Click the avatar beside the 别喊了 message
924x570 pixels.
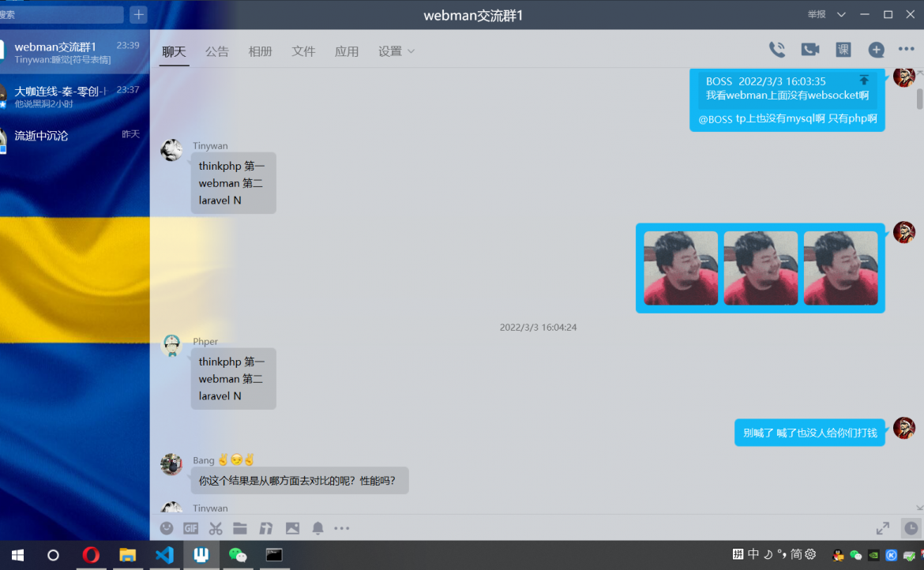(903, 428)
